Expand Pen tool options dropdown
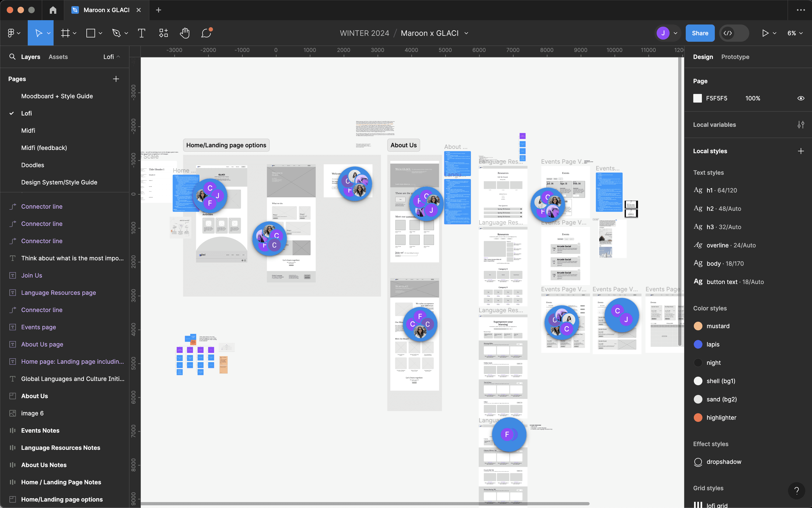 click(126, 33)
